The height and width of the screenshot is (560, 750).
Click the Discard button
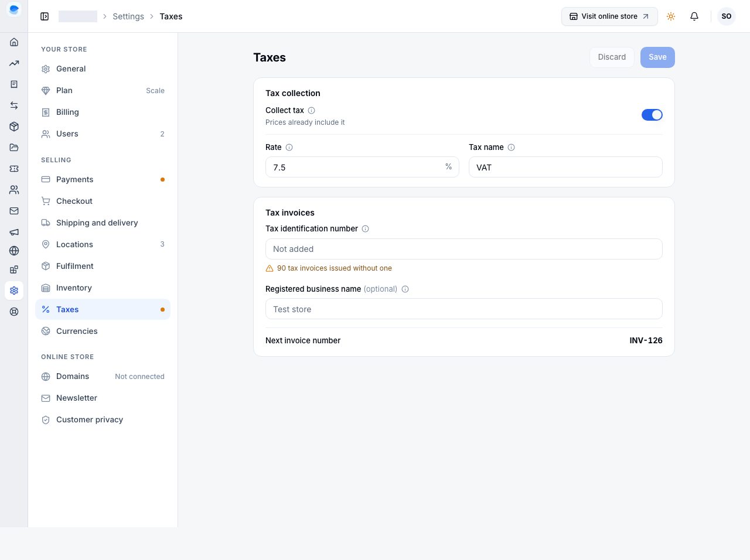(x=612, y=57)
